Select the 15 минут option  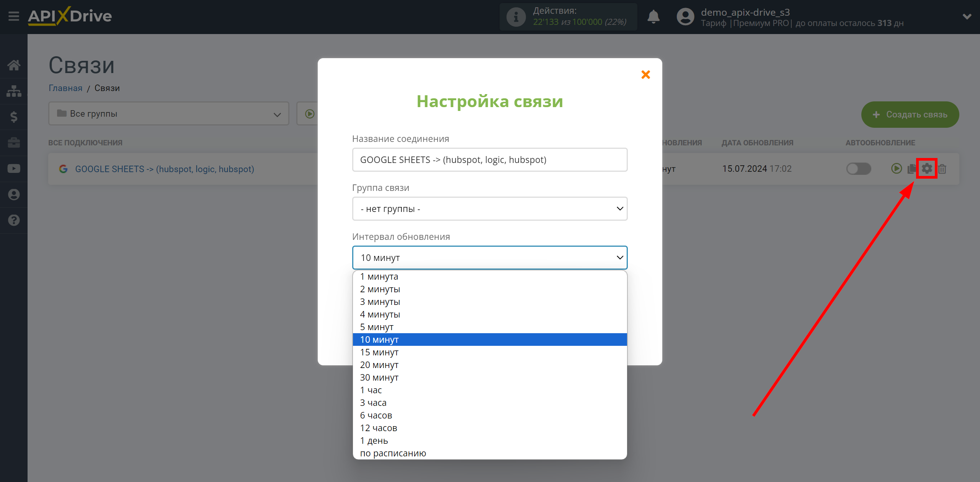(490, 352)
